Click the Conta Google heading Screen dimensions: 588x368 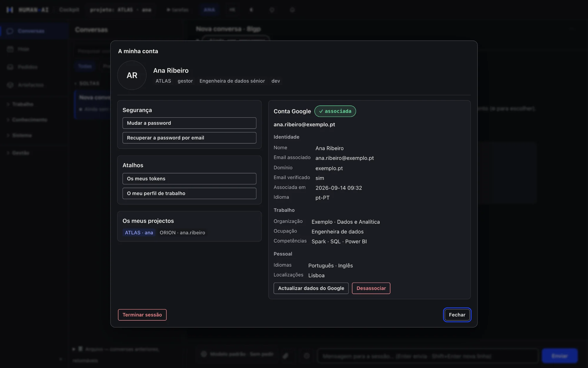pos(292,111)
